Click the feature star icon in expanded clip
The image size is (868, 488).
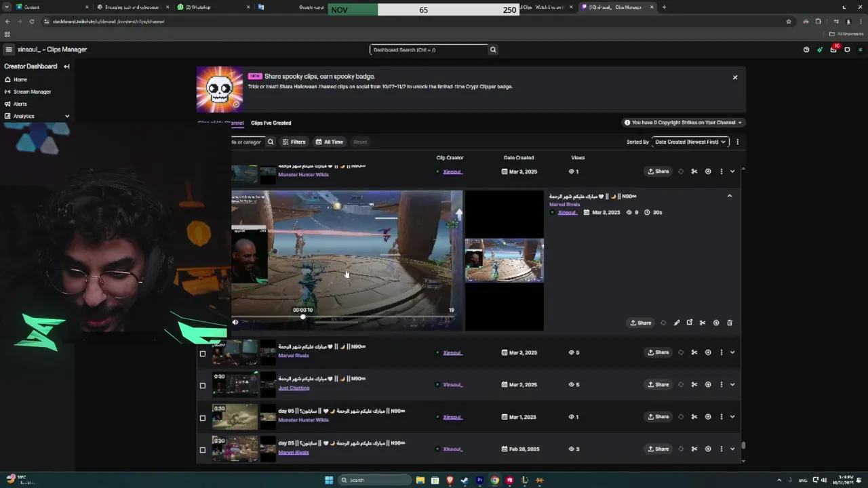click(663, 323)
